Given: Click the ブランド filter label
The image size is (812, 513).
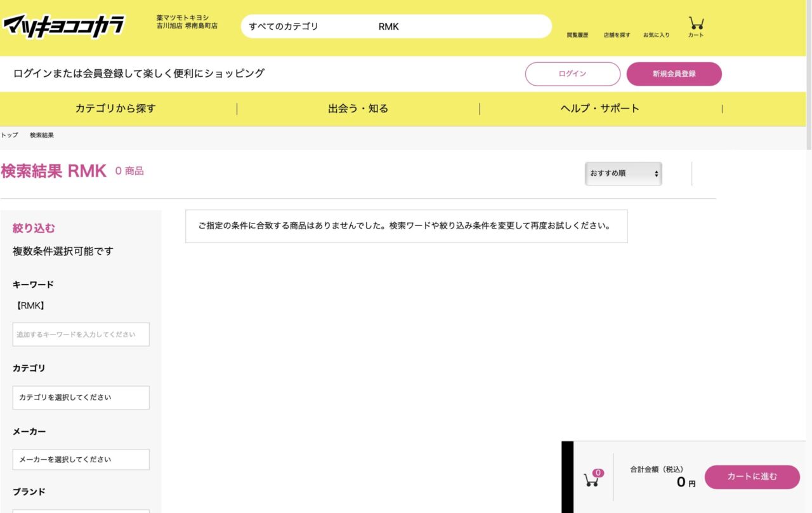Looking at the screenshot, I should tap(29, 491).
